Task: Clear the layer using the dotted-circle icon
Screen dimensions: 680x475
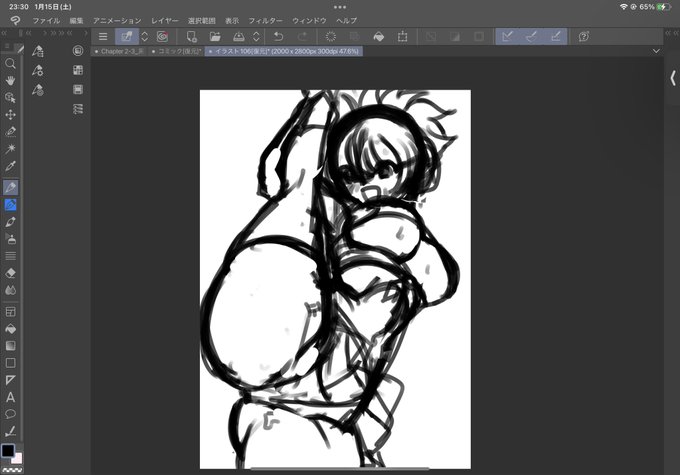Action: (330, 36)
